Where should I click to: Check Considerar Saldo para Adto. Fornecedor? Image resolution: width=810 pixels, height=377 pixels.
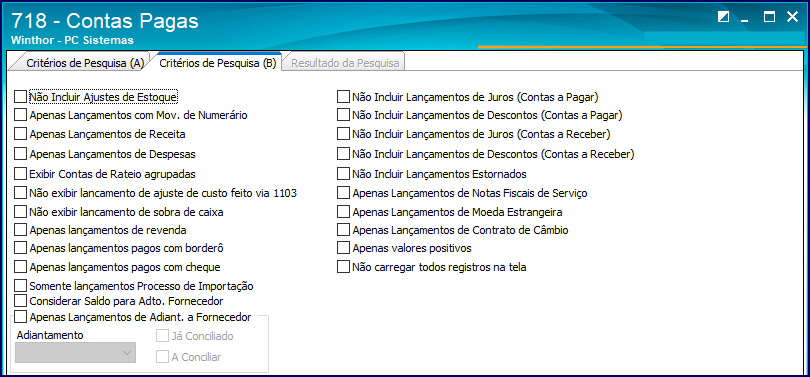20,301
